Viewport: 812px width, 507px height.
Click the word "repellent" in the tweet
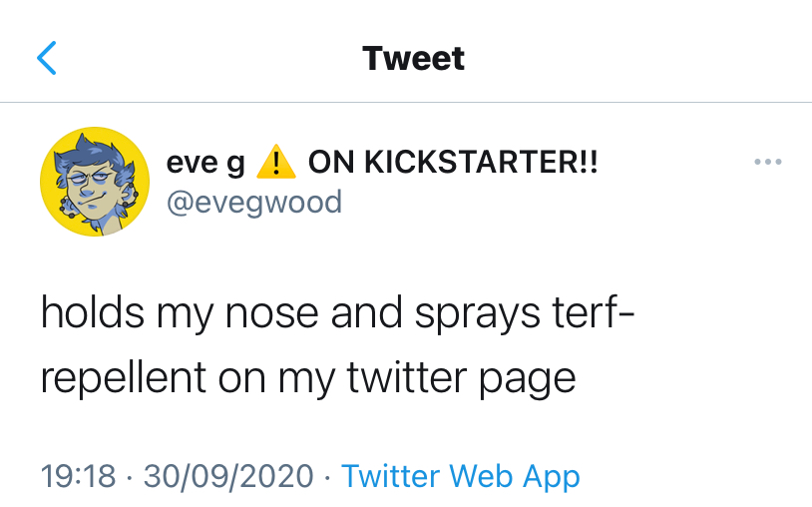click(124, 378)
